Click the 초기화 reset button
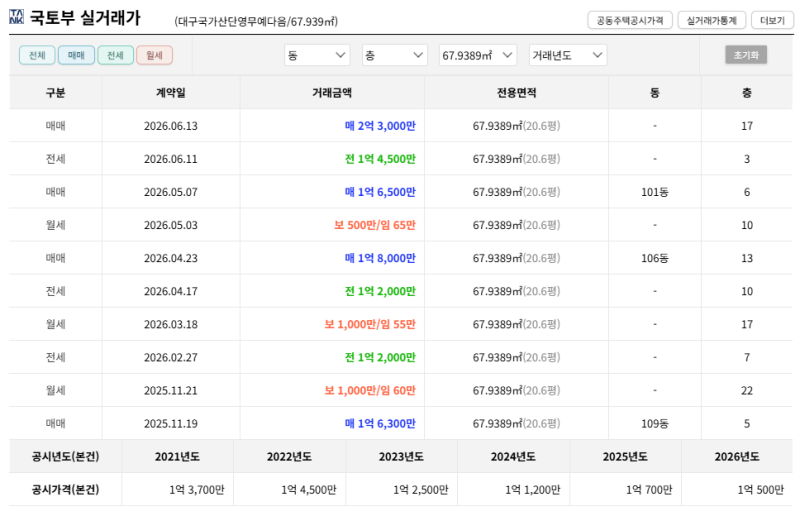Screen dimensions: 800x516 (746, 55)
